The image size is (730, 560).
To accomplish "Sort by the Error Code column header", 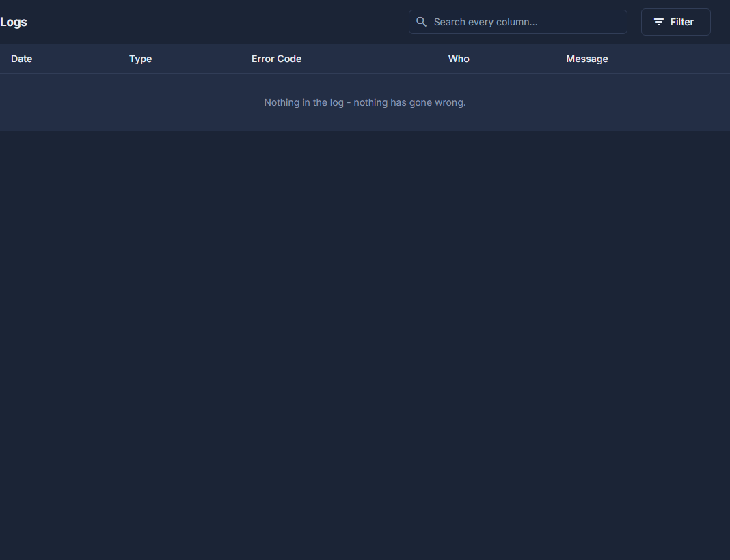I will 277,59.
